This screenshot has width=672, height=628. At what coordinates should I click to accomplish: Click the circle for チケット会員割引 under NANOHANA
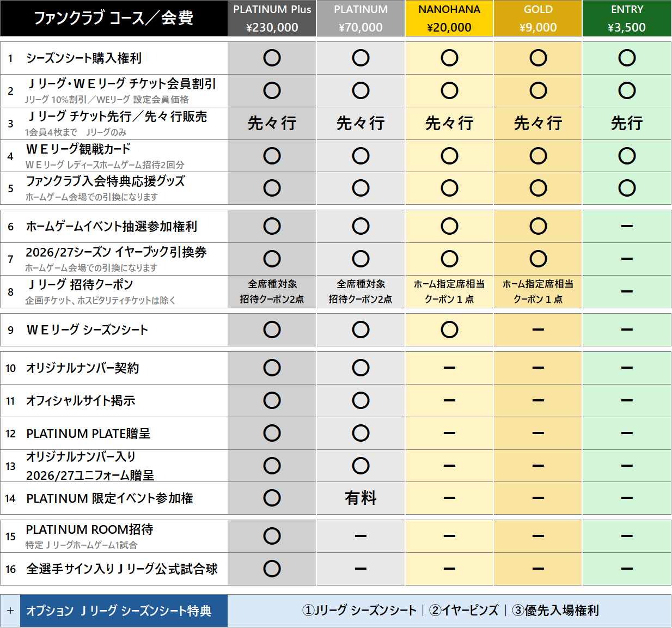coord(449,90)
